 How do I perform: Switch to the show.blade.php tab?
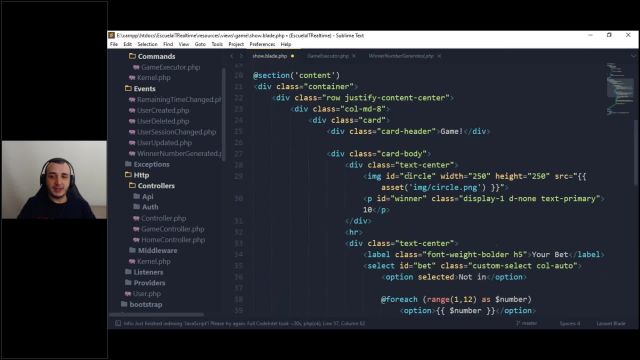click(x=270, y=56)
